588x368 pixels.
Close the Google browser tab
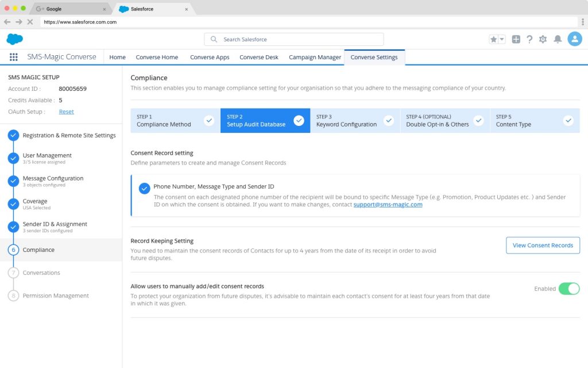(x=105, y=9)
